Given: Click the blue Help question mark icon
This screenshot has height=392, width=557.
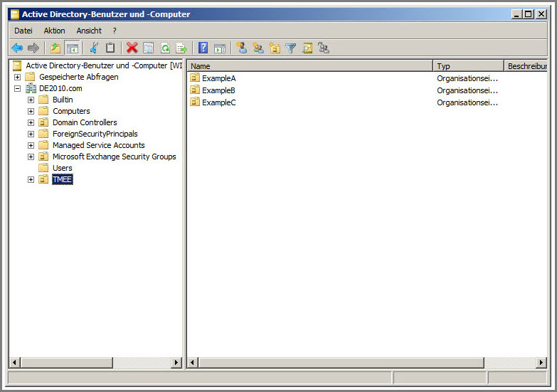Looking at the screenshot, I should (x=203, y=48).
